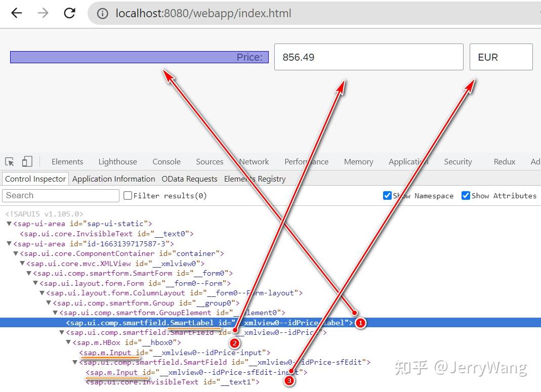The image size is (541, 392).
Task: Enable the Filter results checkbox
Action: [x=128, y=195]
